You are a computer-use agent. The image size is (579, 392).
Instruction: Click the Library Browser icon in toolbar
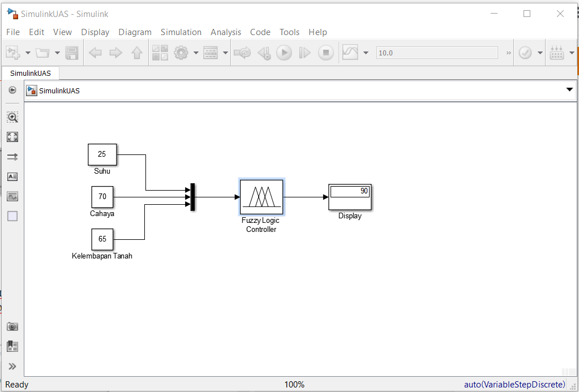tap(160, 53)
